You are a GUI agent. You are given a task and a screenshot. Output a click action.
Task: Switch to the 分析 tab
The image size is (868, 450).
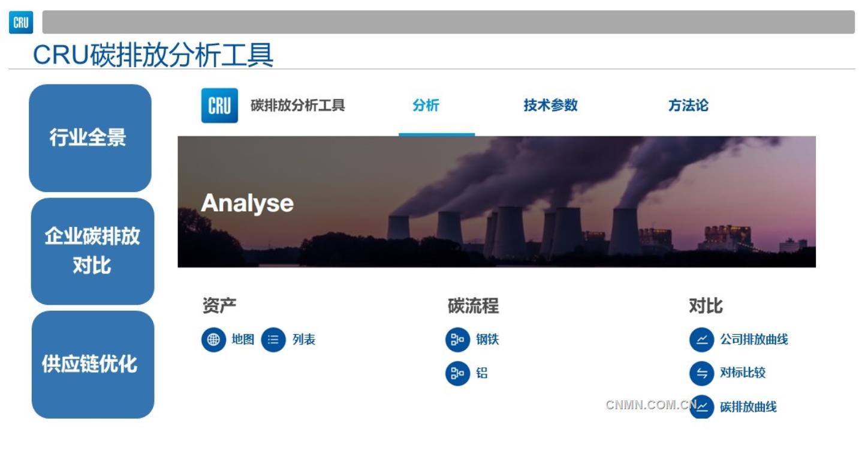point(426,106)
